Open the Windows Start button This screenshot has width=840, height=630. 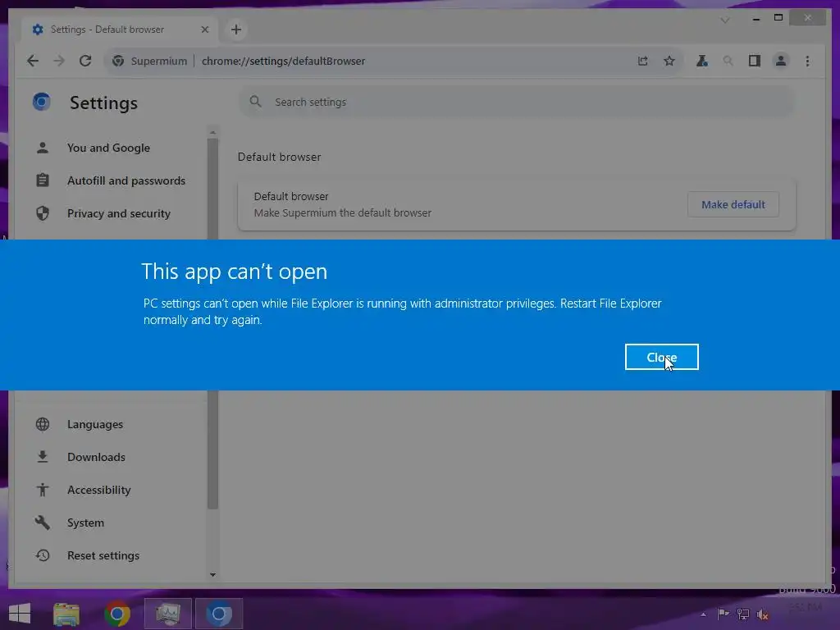pos(20,614)
